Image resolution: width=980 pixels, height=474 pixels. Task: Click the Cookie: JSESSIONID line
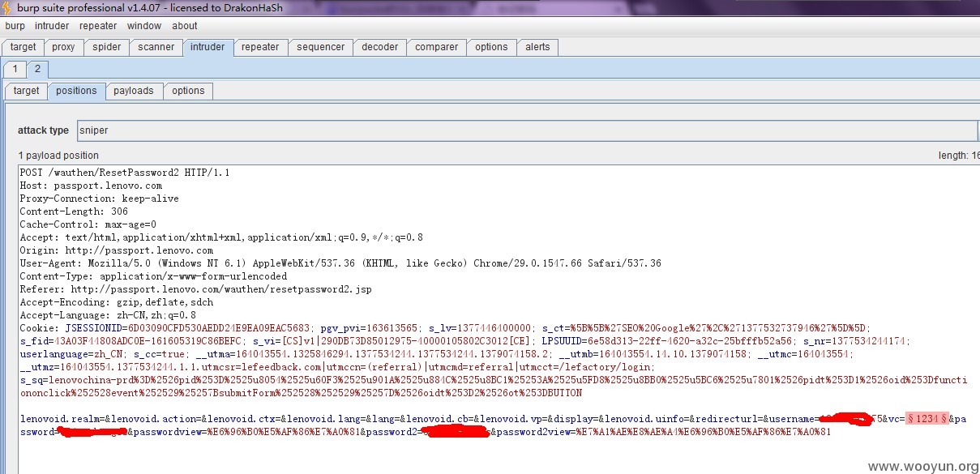pos(446,328)
